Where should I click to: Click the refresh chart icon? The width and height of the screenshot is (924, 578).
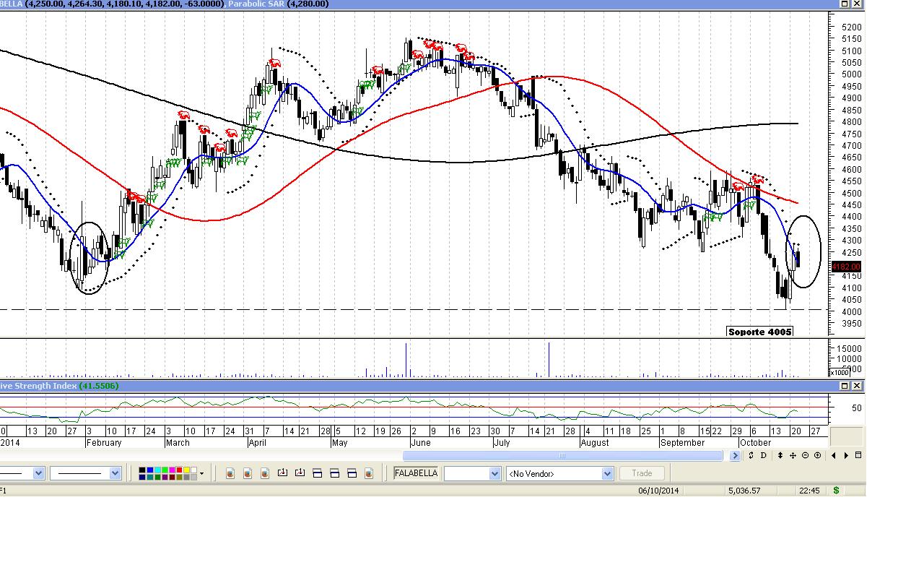pos(751,455)
